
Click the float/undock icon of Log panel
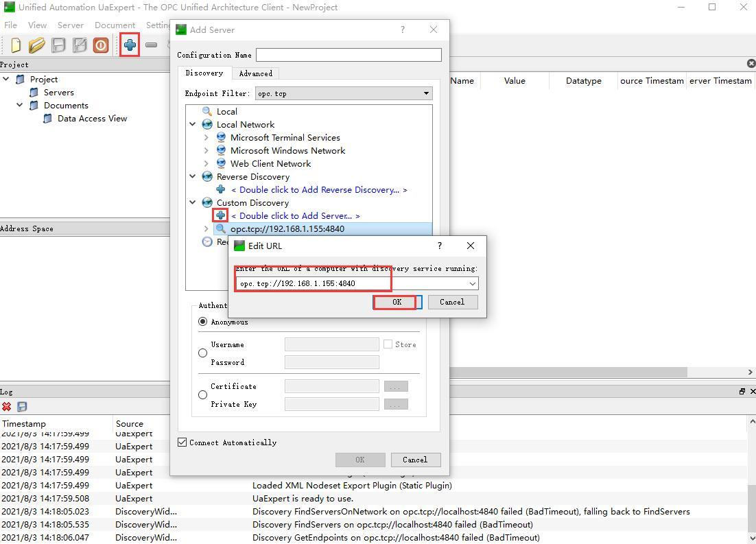(x=742, y=391)
